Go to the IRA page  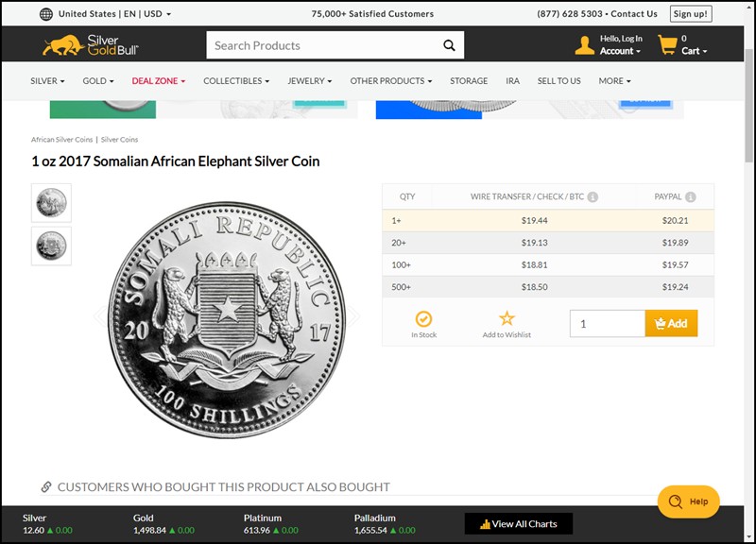(x=512, y=81)
